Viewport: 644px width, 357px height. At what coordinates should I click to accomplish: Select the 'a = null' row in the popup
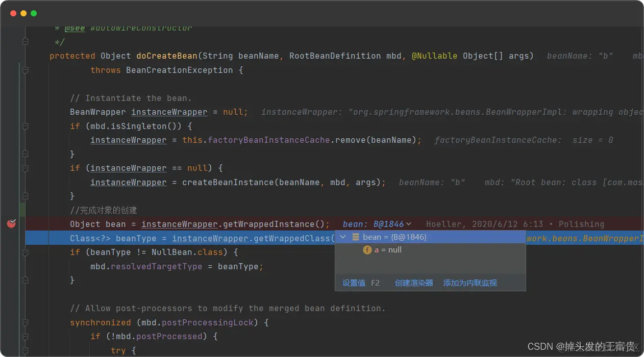(430, 250)
